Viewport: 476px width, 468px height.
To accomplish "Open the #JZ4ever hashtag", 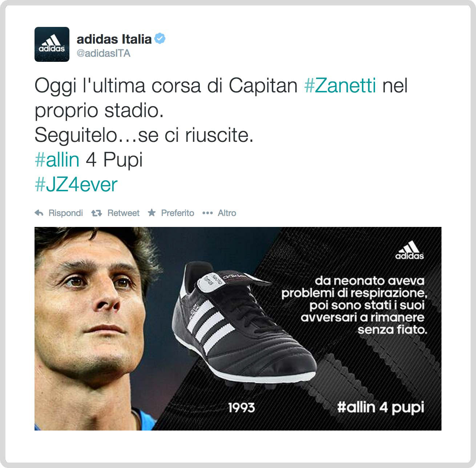I will 76,184.
